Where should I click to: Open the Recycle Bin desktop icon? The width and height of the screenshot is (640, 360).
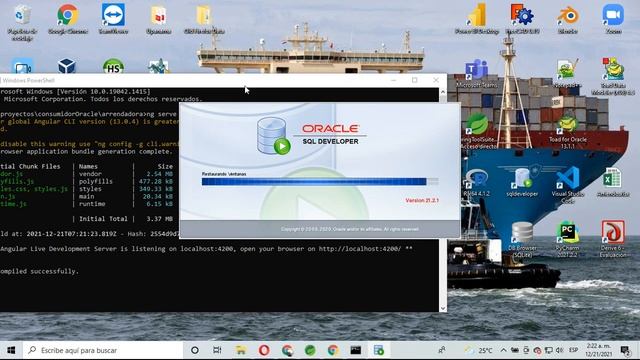pos(22,22)
